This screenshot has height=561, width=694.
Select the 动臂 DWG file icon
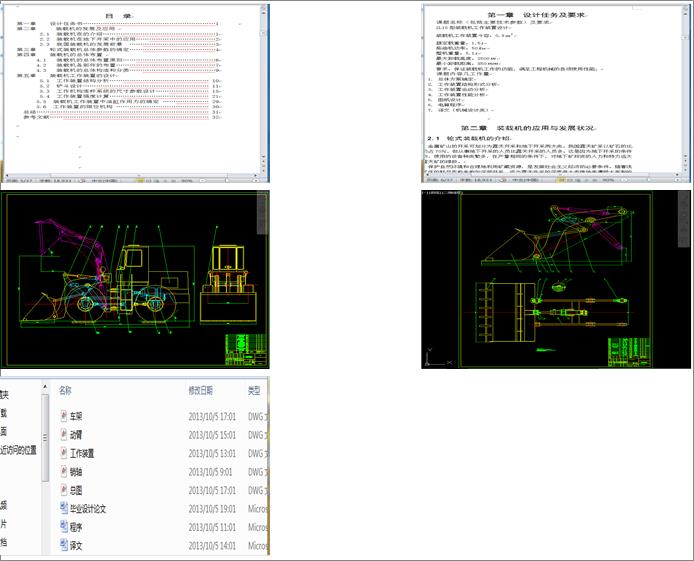click(x=64, y=434)
